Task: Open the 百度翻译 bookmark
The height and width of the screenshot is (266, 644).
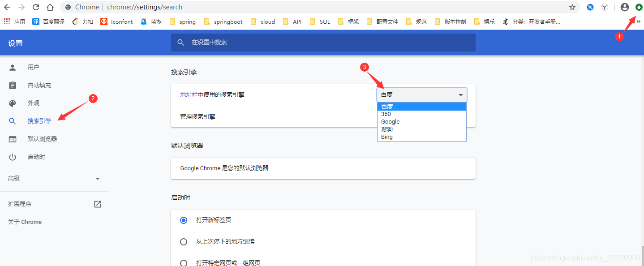Action: (48, 21)
